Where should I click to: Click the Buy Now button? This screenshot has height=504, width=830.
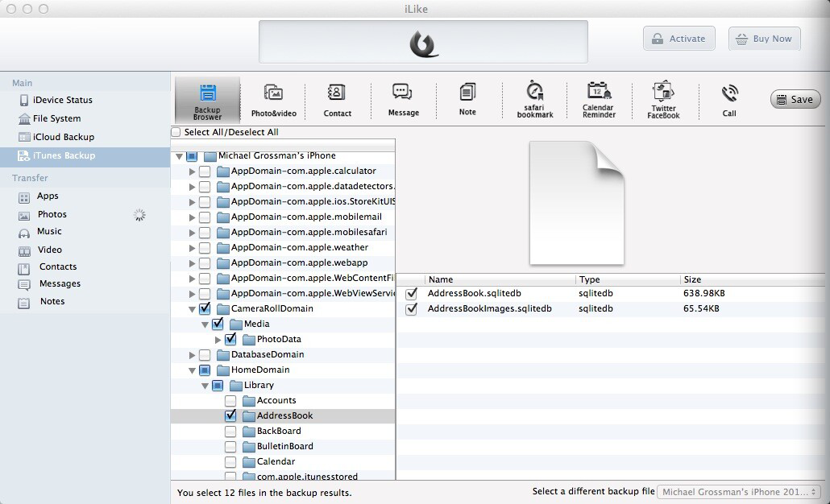(765, 39)
